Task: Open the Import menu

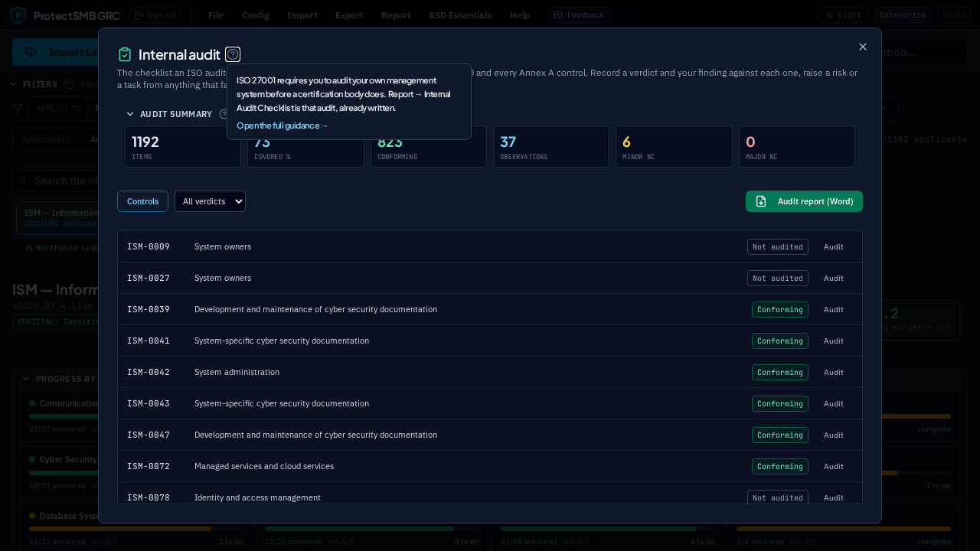Action: coord(302,15)
